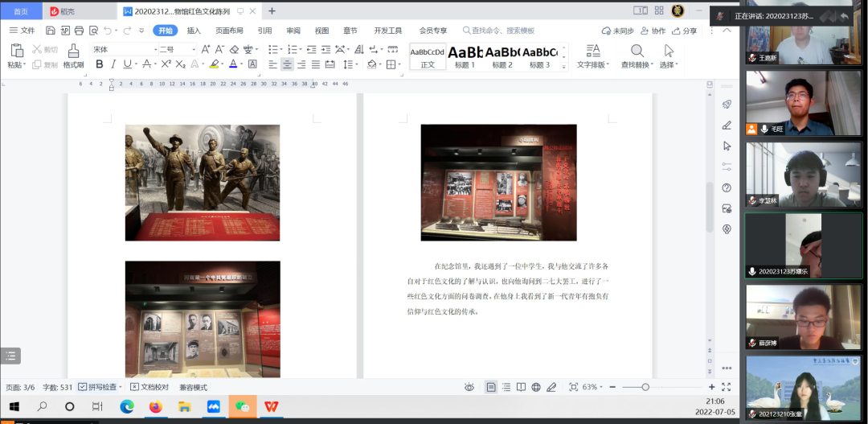Open a new document tab with plus button
The width and height of the screenshot is (868, 424).
coord(272,10)
